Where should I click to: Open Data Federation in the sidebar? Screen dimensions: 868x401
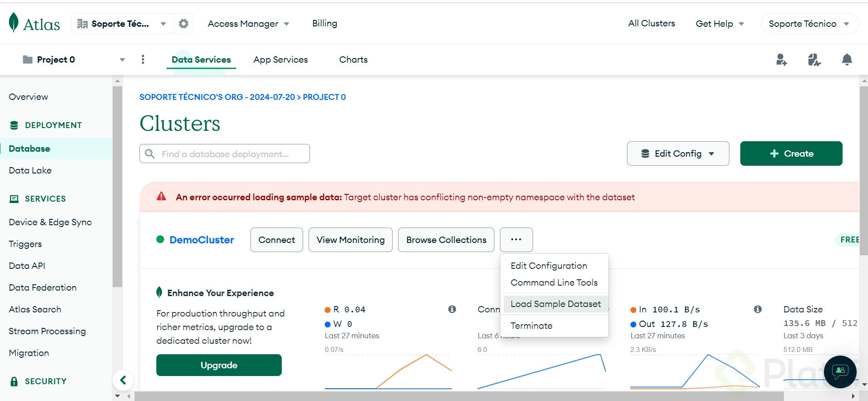[x=43, y=287]
